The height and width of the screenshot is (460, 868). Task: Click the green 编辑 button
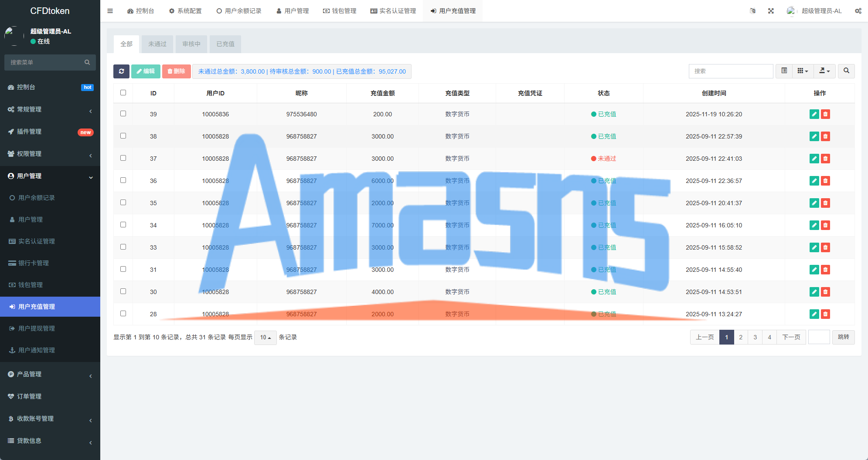click(146, 71)
